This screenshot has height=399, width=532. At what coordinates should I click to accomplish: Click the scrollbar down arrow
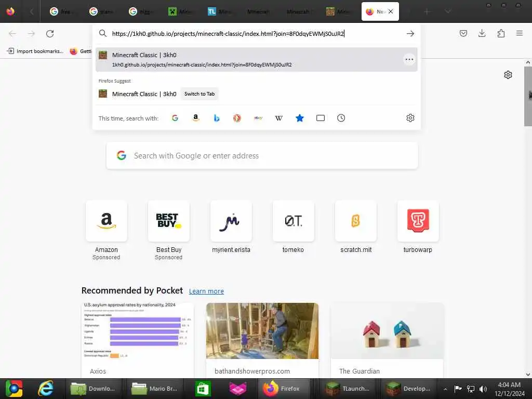click(528, 374)
